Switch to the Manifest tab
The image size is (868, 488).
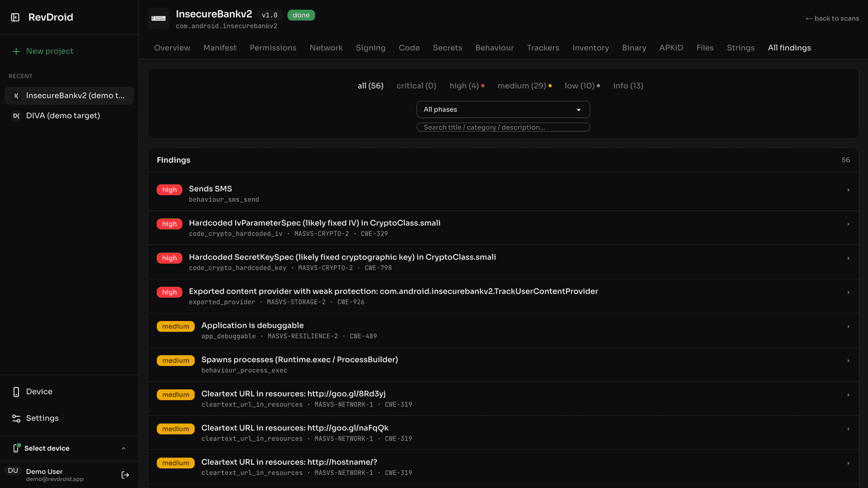[x=220, y=48]
